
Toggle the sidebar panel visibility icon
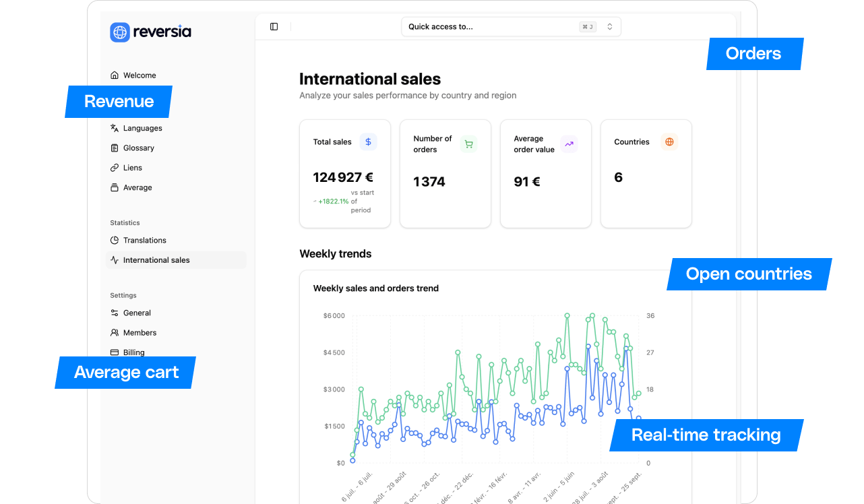[274, 26]
